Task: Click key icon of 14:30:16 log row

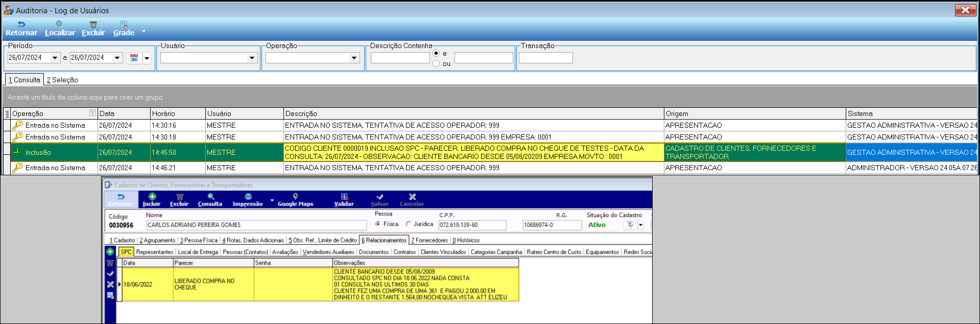Action: pos(17,125)
